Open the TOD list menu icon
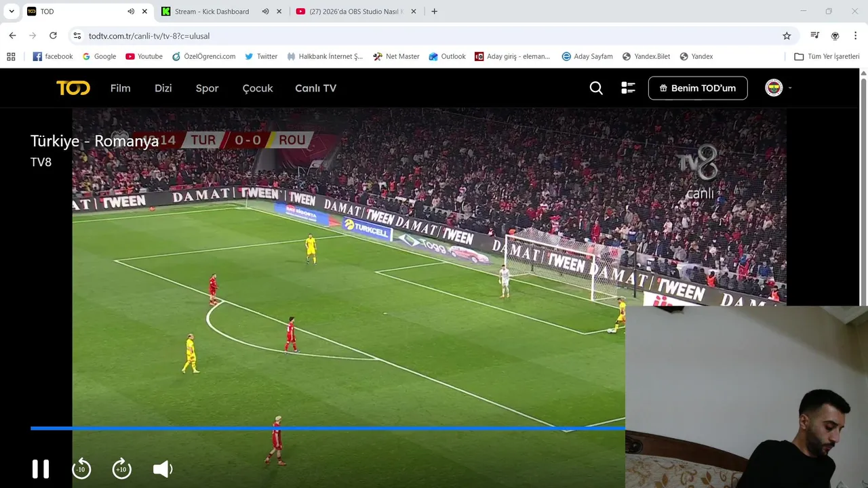The height and width of the screenshot is (488, 868). [x=628, y=88]
